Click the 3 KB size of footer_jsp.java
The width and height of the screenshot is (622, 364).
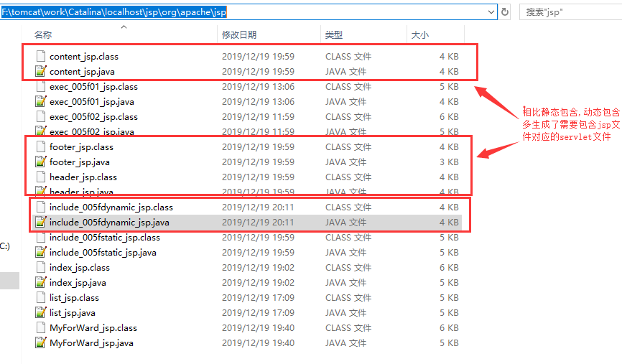(x=449, y=162)
